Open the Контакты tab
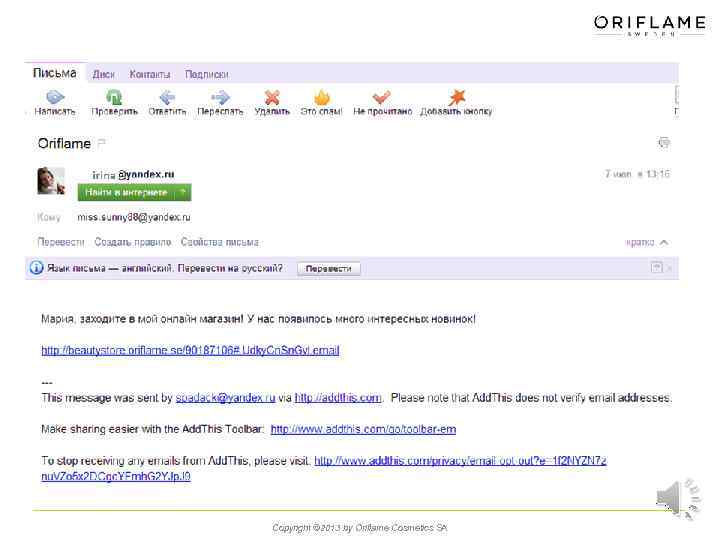720x540 pixels. (150, 74)
